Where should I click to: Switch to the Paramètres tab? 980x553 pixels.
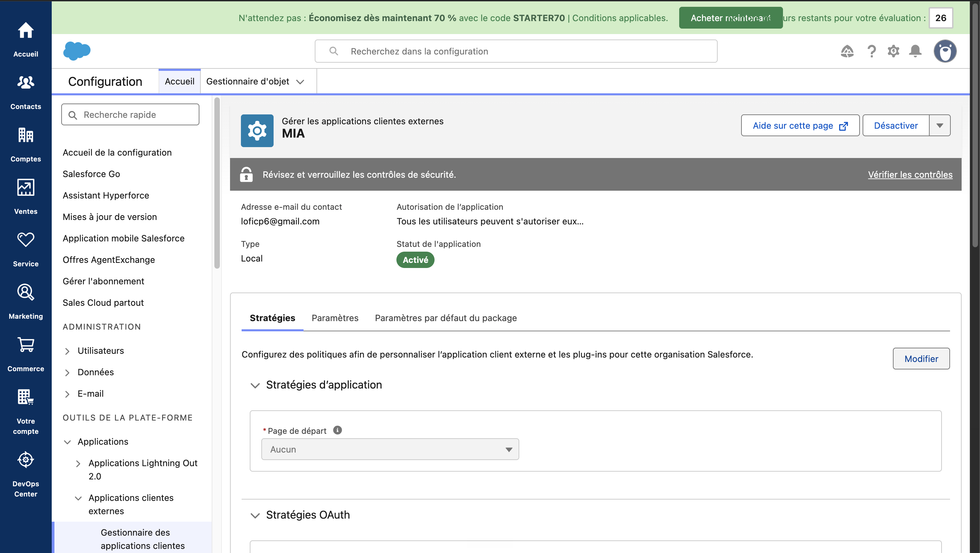335,318
